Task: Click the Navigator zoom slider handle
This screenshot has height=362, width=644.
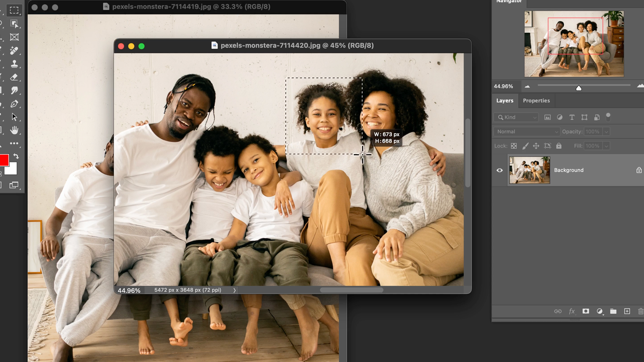Action: [579, 88]
